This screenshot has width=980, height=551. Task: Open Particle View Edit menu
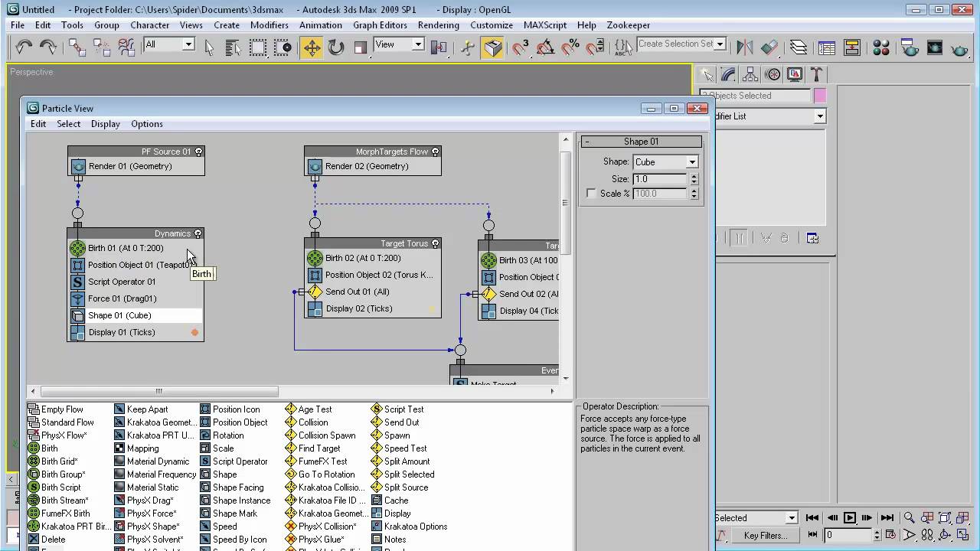click(x=38, y=124)
